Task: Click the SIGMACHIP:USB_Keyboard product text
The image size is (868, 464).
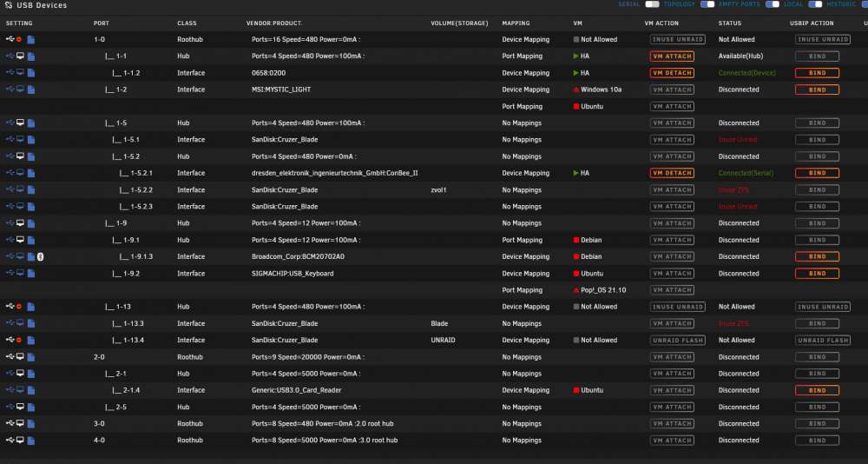Action: (293, 274)
